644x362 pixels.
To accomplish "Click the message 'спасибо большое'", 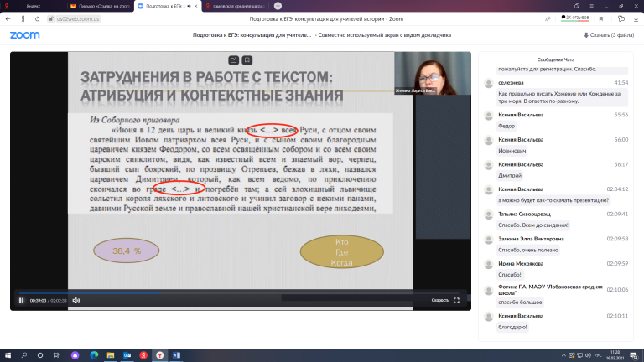I will point(520,303).
